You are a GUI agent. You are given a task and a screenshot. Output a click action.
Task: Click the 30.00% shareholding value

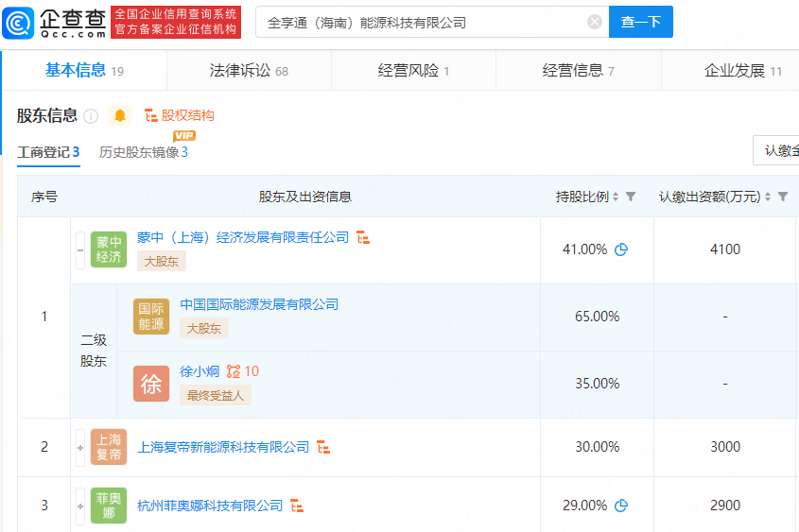coord(598,447)
